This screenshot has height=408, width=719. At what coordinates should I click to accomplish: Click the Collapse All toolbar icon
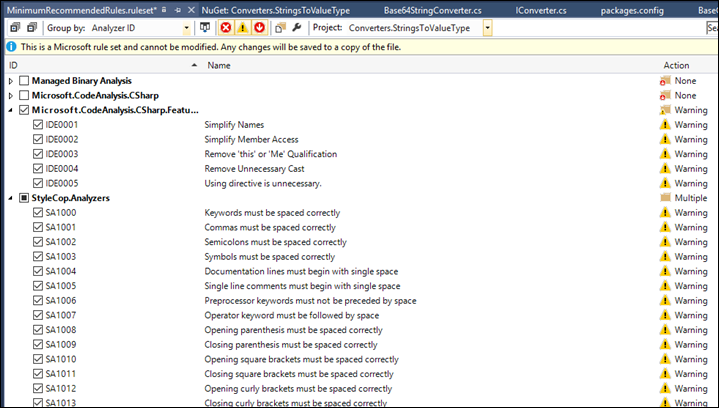coord(32,28)
